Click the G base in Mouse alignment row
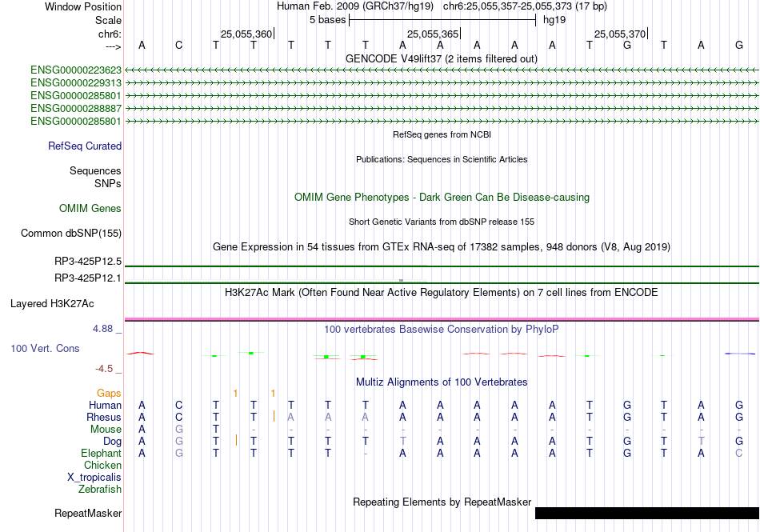The image size is (760, 532). click(179, 430)
